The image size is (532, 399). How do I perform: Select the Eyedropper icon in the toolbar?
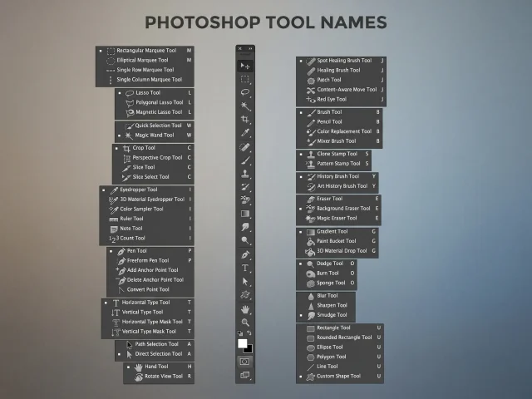pos(245,133)
